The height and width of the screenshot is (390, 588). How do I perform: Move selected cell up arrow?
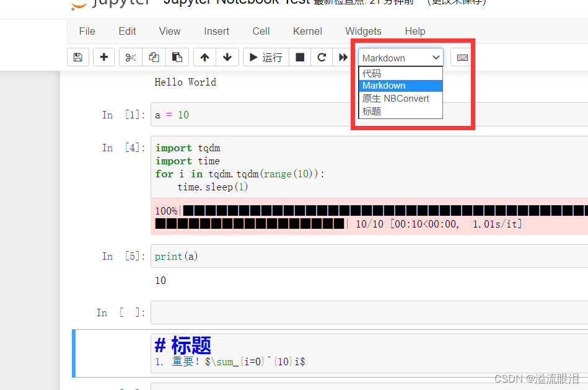click(x=204, y=57)
